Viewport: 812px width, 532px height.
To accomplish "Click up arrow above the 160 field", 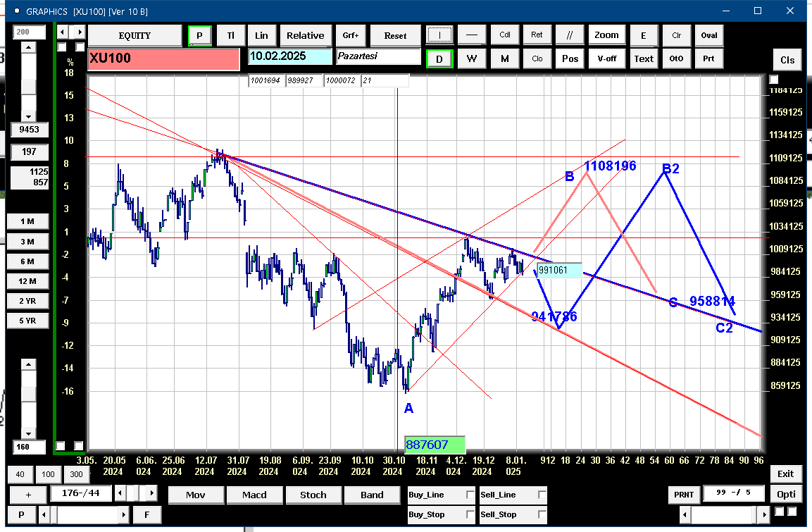I will pos(28,365).
